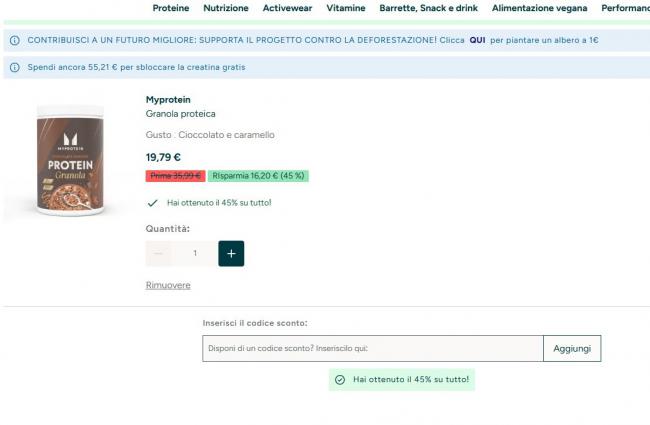Click the minus button to decrease quantity
650x425 pixels.
pyautogui.click(x=158, y=253)
